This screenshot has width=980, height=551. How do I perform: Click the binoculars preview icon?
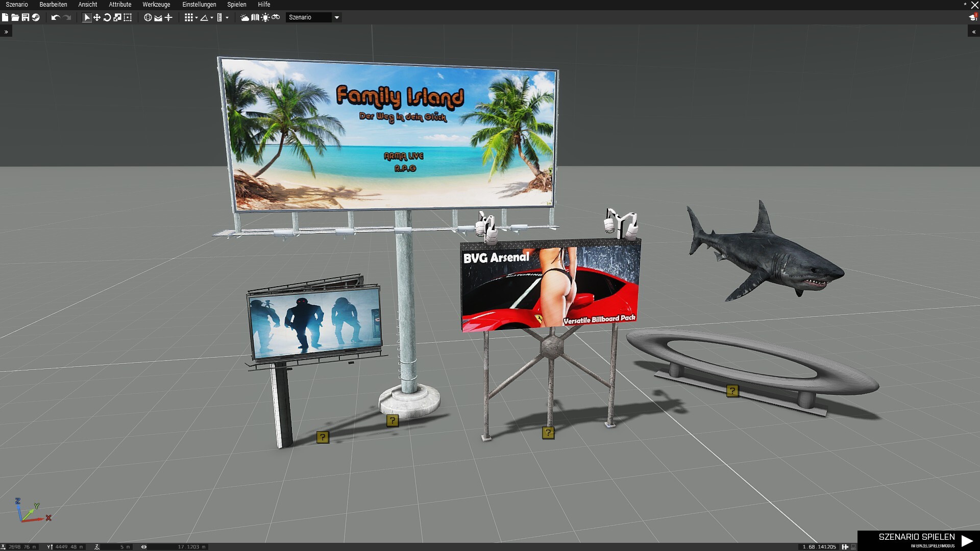(276, 17)
